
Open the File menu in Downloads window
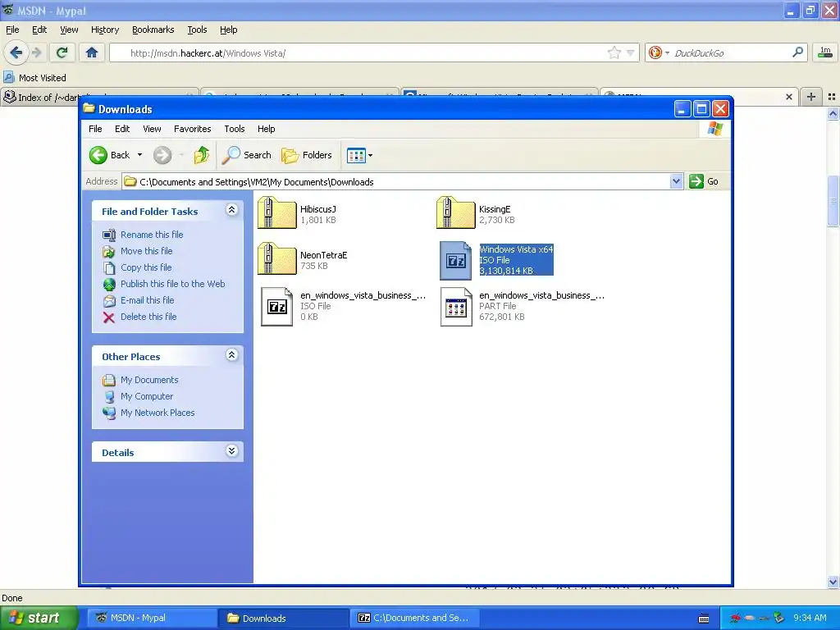pyautogui.click(x=95, y=129)
